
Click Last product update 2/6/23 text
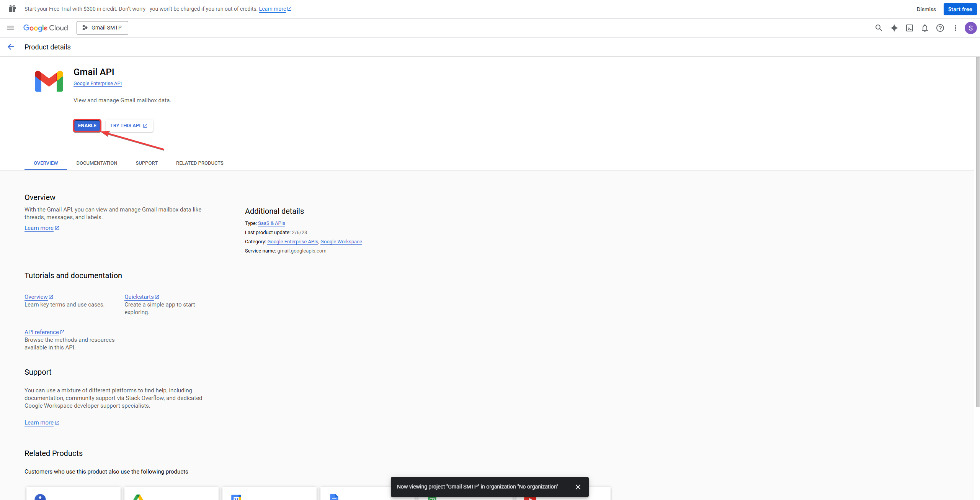[276, 233]
